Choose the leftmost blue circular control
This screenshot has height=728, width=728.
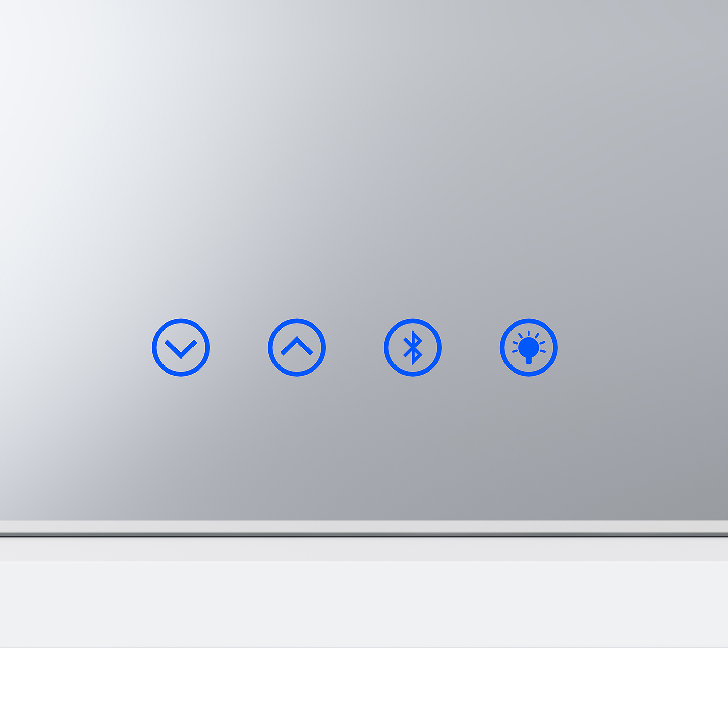(181, 347)
